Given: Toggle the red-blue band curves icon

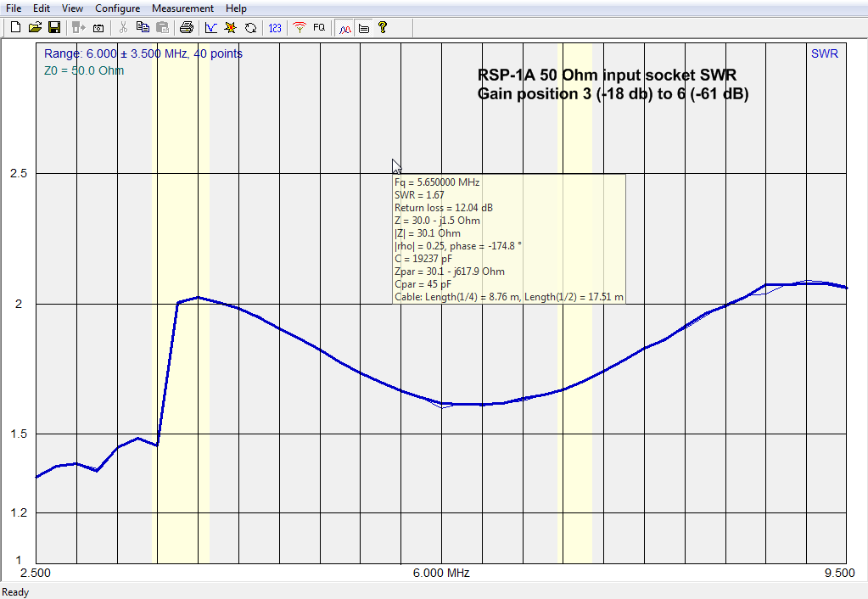Looking at the screenshot, I should [x=344, y=28].
